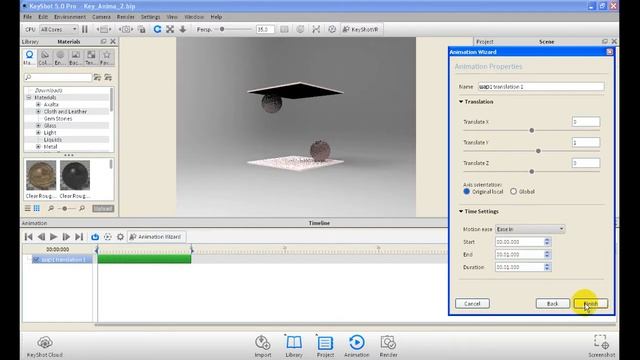This screenshot has width=640, height=360.
Task: Step forward one frame in timeline
Action: pos(66,237)
